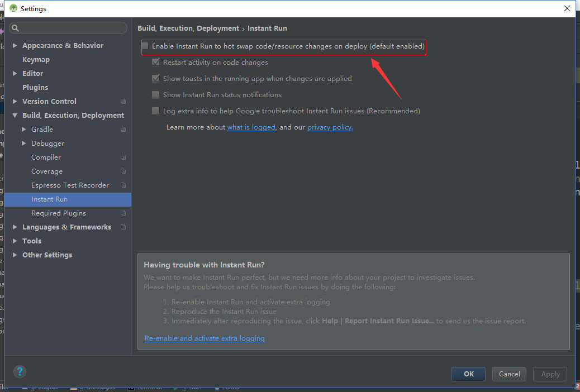
Task: Open the privacy policy link
Action: coord(330,127)
